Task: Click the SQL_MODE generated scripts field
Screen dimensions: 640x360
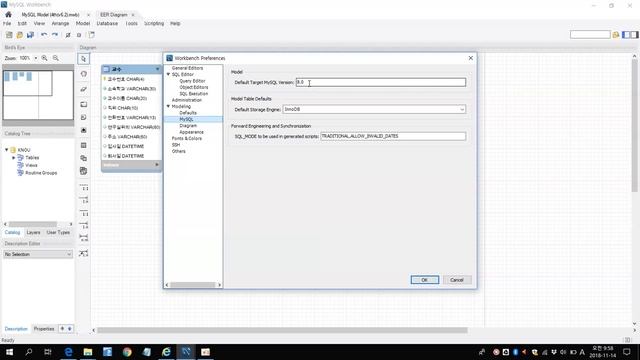Action: click(393, 136)
